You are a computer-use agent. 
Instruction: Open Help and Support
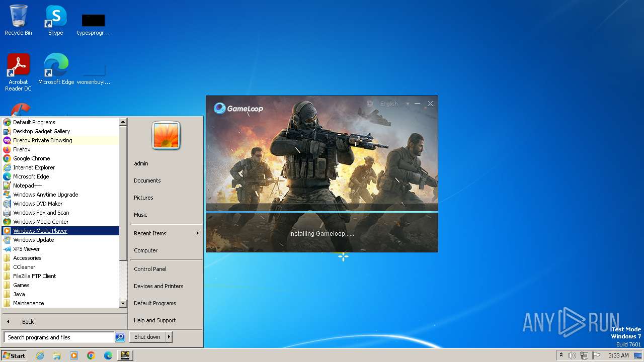click(x=166, y=320)
